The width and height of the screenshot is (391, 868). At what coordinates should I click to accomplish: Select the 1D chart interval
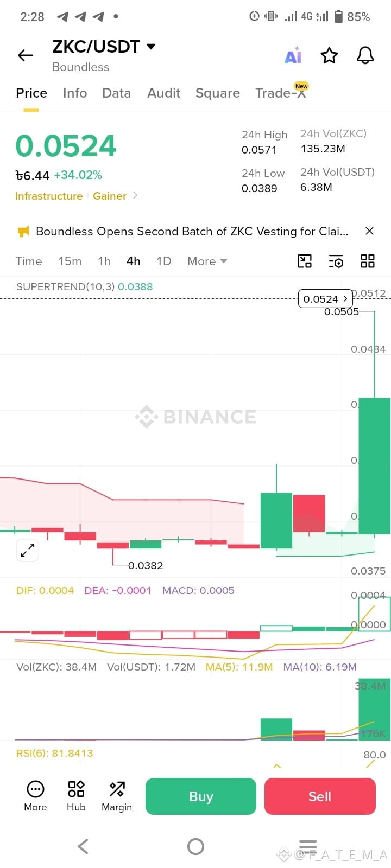tap(164, 261)
